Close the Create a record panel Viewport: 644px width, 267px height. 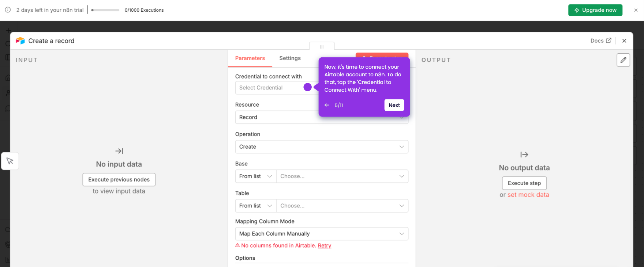click(x=624, y=41)
